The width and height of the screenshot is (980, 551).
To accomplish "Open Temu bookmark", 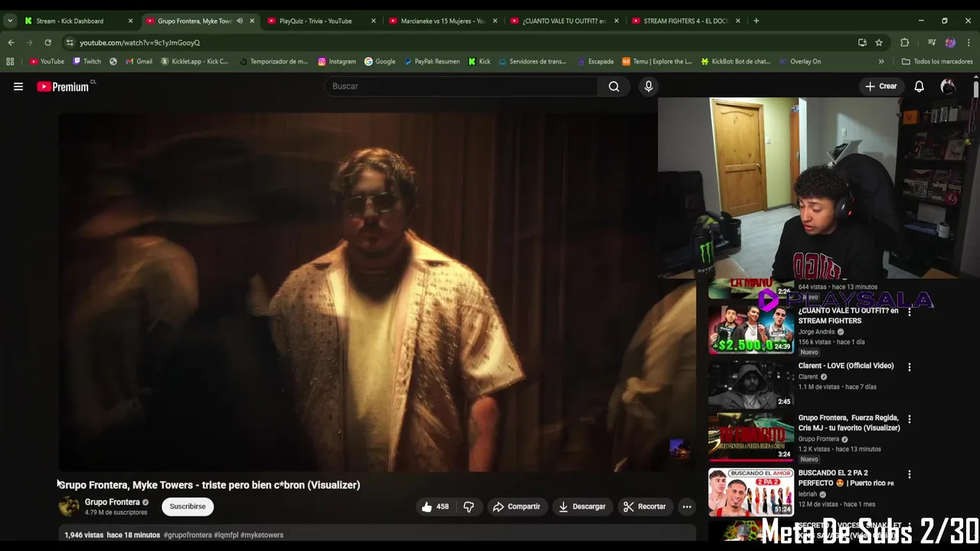I will point(657,61).
